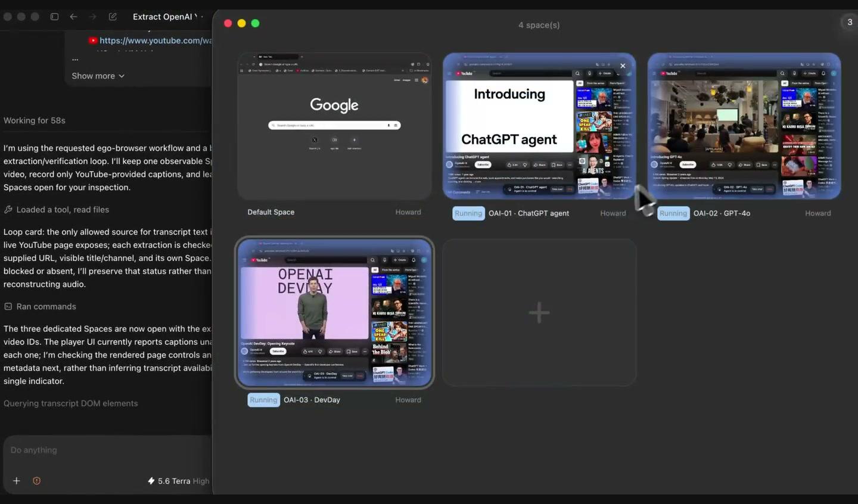Close the OAI-01 ChatGPT agent space
858x504 pixels.
tap(623, 66)
